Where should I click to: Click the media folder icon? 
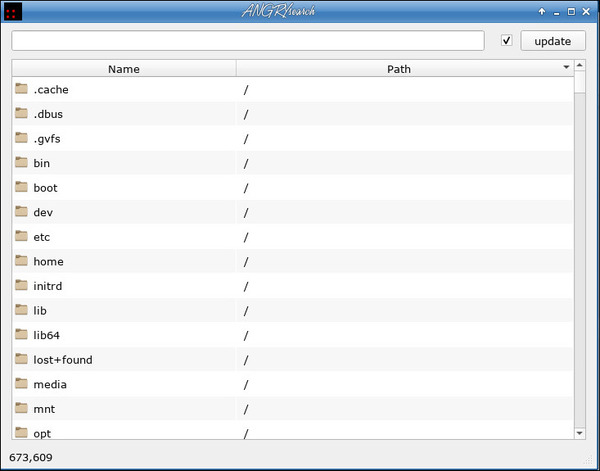click(21, 383)
